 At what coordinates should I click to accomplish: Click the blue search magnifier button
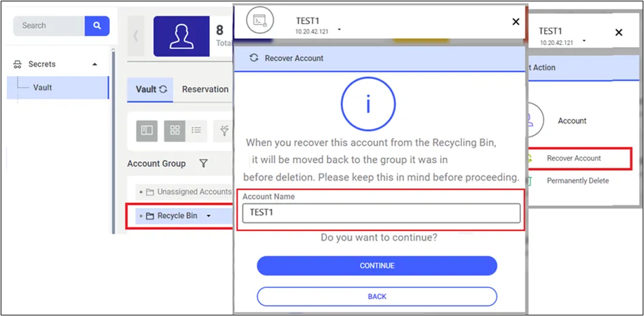click(x=97, y=26)
